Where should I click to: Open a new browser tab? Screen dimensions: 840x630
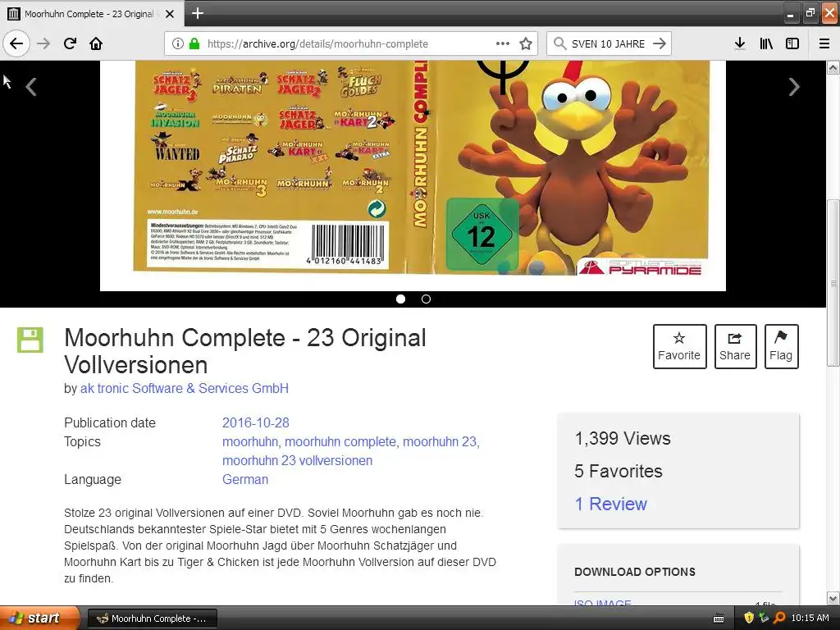coord(198,13)
